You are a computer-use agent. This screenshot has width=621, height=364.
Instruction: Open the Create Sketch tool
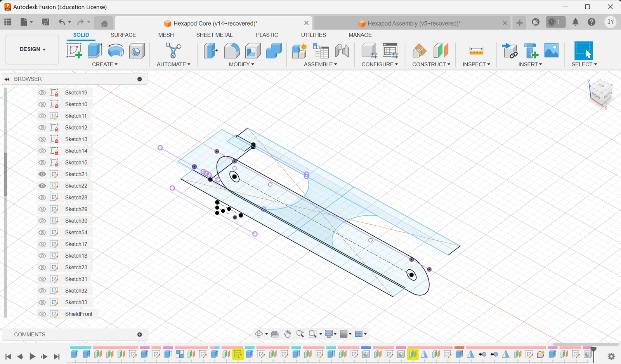point(74,50)
